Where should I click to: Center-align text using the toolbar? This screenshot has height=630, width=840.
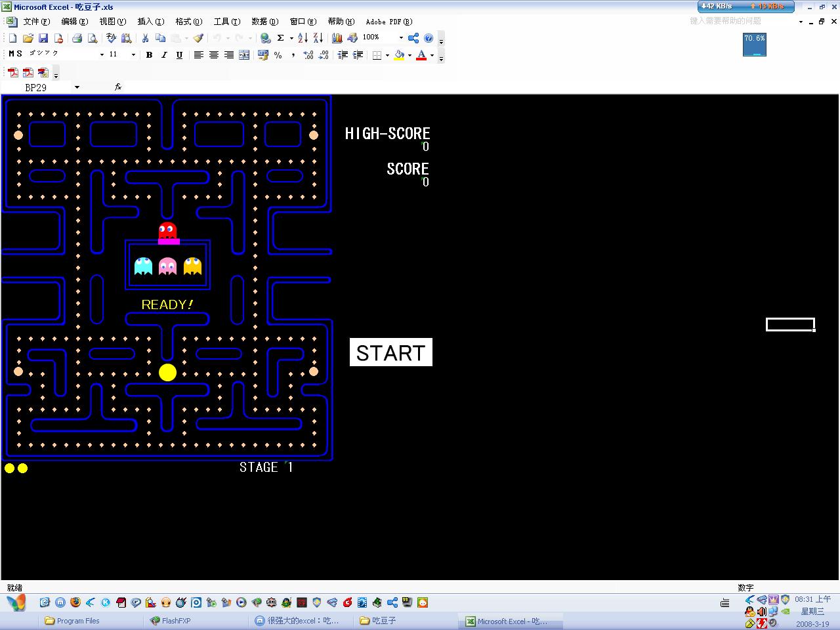pyautogui.click(x=213, y=55)
